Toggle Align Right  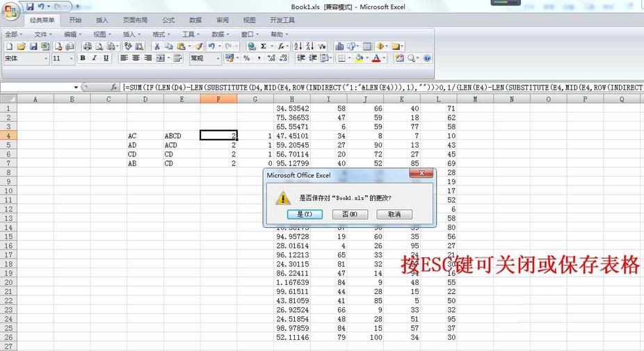(148, 58)
